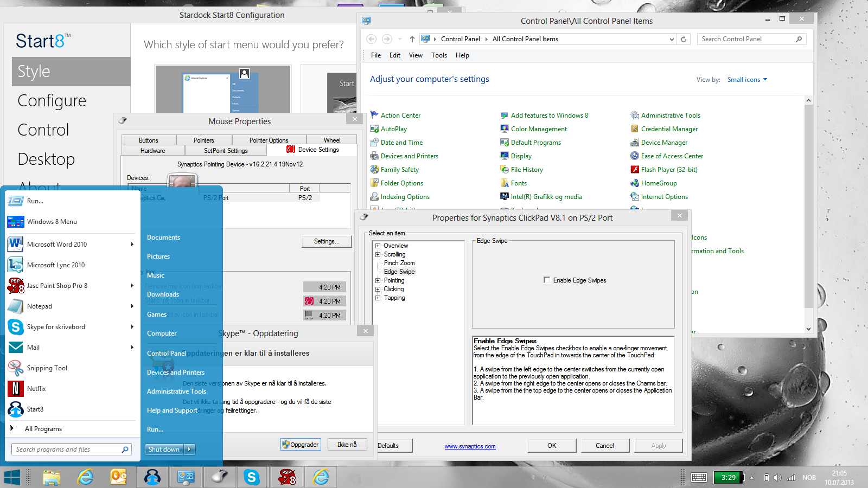This screenshot has width=868, height=488.
Task: Open View by Small icons dropdown
Action: pyautogui.click(x=748, y=80)
